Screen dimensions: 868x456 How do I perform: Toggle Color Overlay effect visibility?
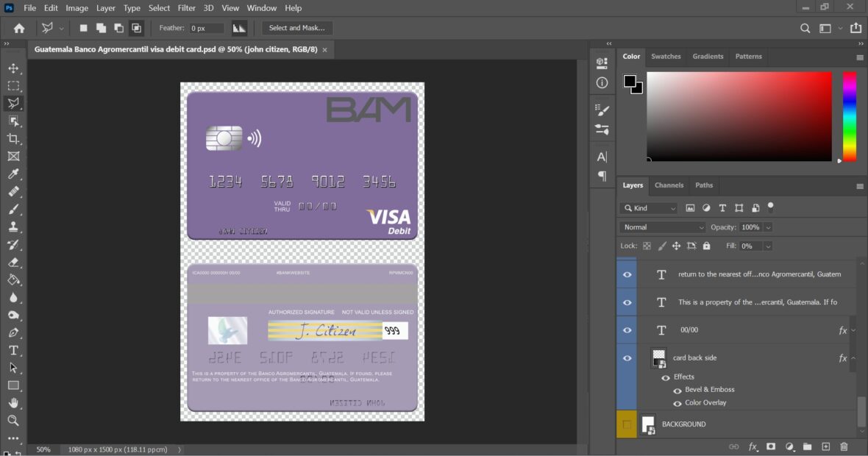click(x=677, y=404)
